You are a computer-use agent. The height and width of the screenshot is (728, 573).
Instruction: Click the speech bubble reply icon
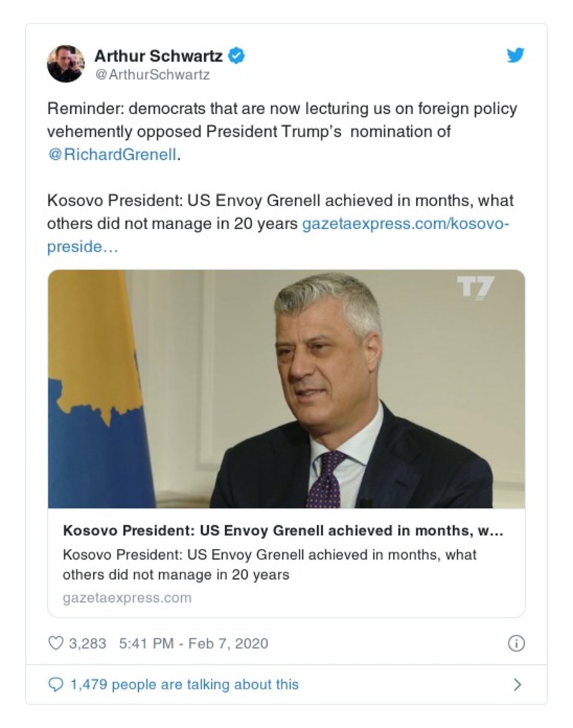pyautogui.click(x=55, y=685)
